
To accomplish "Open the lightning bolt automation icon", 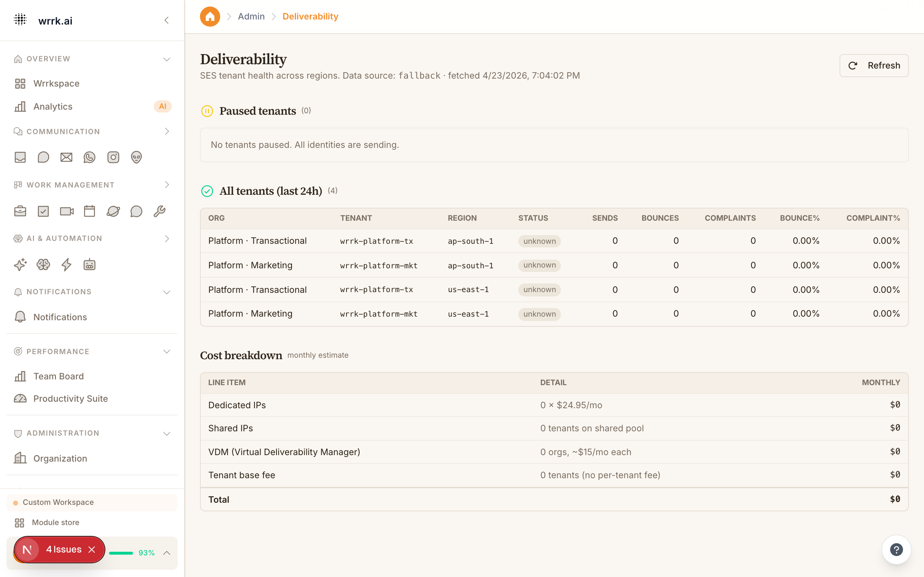I will coord(66,264).
